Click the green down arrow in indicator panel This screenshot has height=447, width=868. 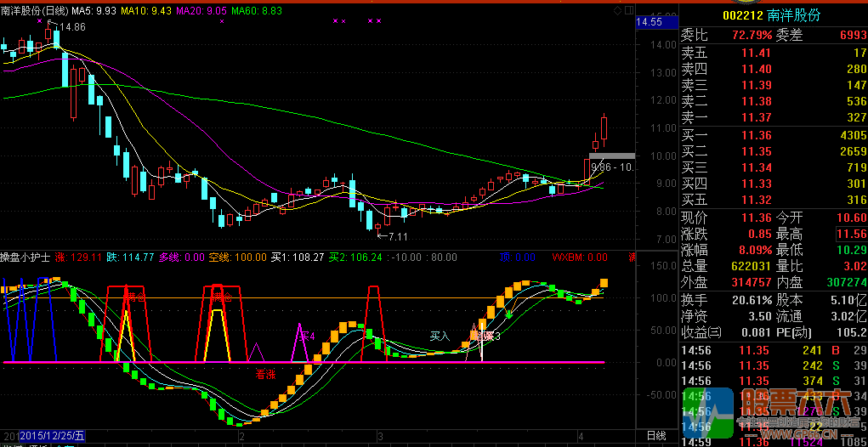pyautogui.click(x=508, y=314)
